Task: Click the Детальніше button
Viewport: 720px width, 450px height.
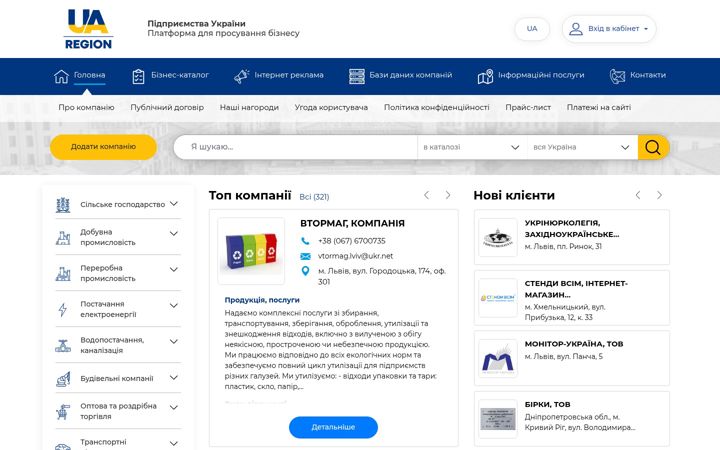Action: pos(333,427)
